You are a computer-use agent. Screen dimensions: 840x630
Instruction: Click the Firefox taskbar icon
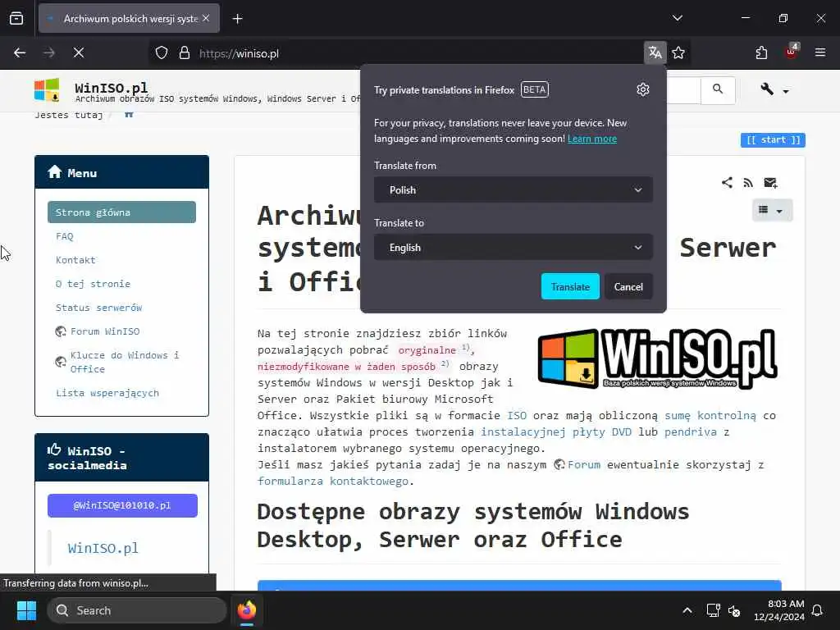coord(246,610)
